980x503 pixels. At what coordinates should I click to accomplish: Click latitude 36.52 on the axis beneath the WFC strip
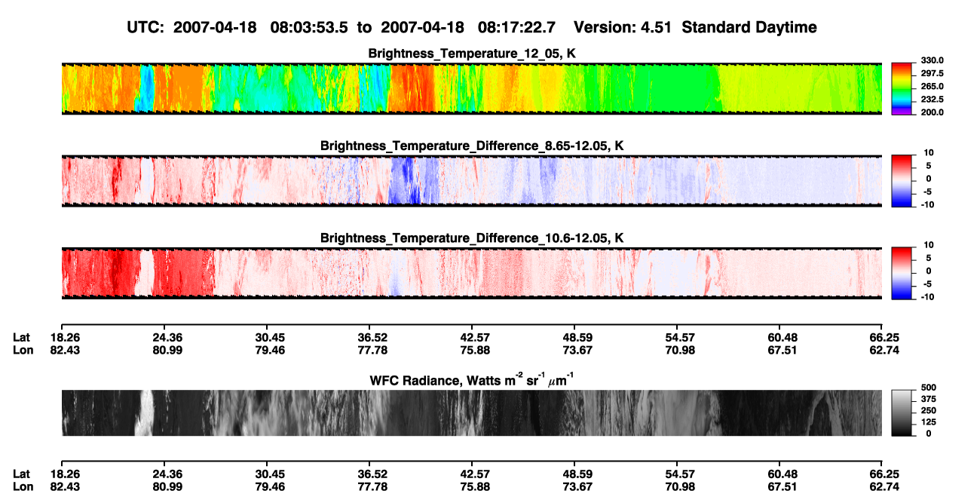369,474
